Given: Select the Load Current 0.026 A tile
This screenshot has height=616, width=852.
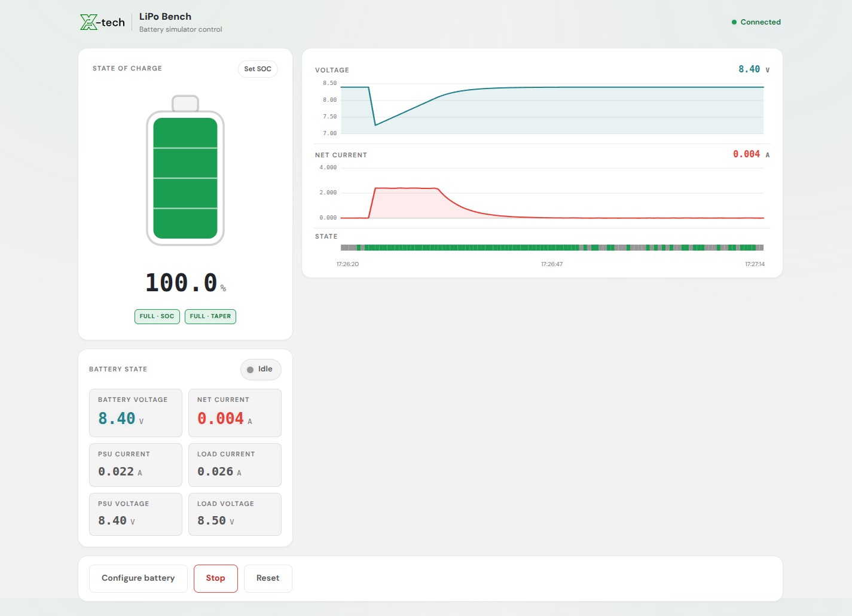Looking at the screenshot, I should pos(235,465).
